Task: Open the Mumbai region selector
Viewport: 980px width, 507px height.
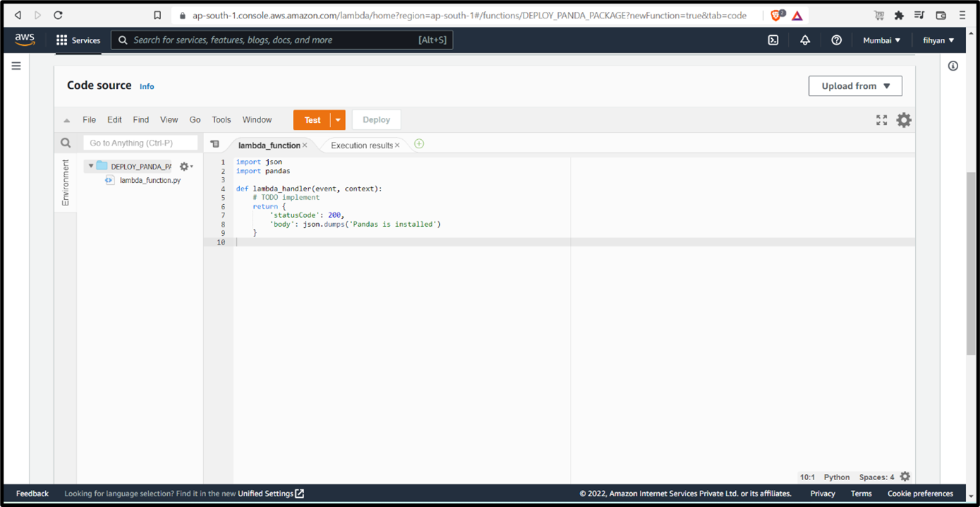Action: [881, 40]
